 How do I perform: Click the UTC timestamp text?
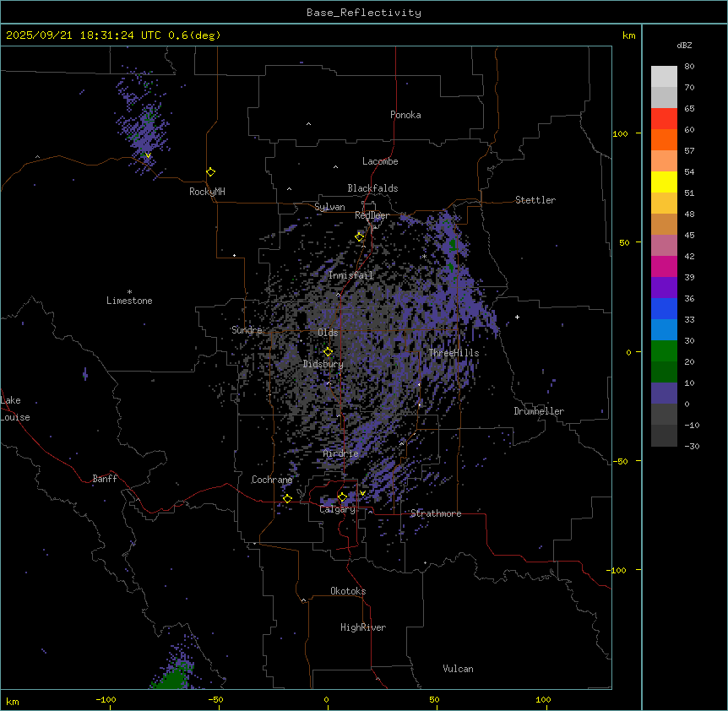[x=113, y=35]
